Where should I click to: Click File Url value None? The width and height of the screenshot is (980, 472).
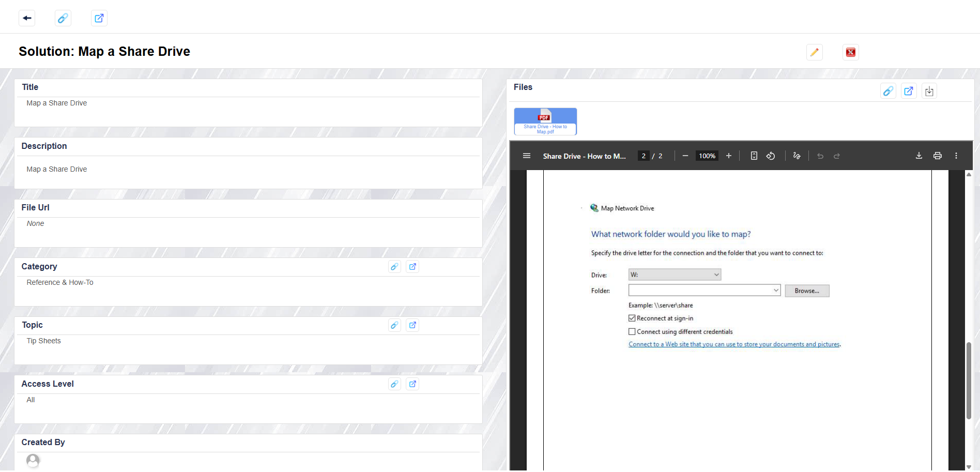pos(35,223)
